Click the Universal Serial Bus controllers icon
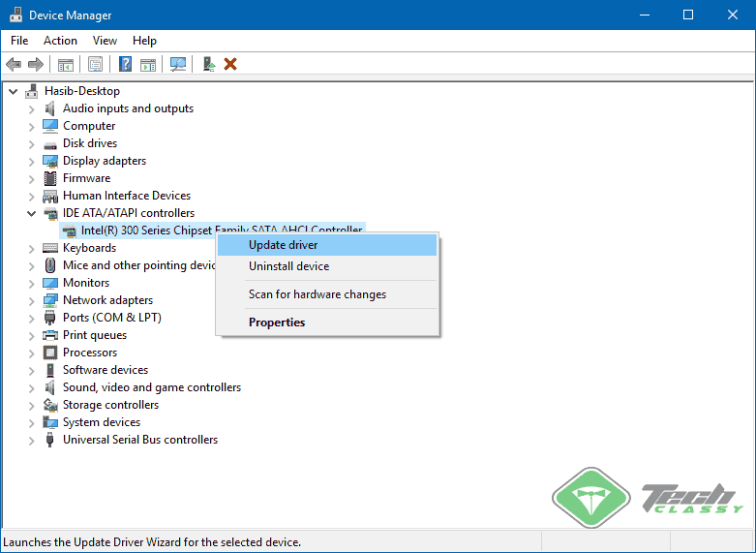The image size is (756, 553). pyautogui.click(x=49, y=440)
